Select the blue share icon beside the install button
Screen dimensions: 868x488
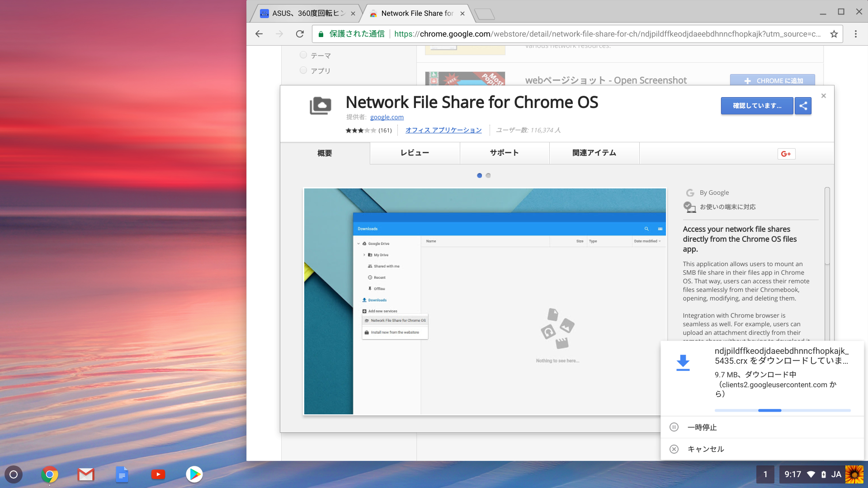tap(803, 106)
